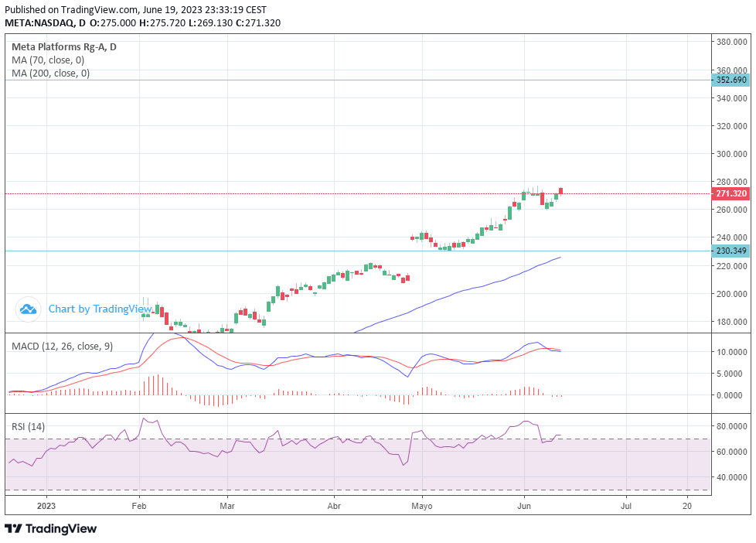Click the 240.000 price axis value
Image resolution: width=756 pixels, height=543 pixels.
point(732,237)
